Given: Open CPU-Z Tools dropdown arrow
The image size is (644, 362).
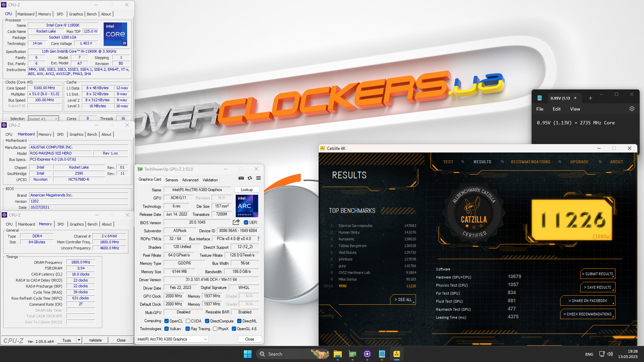Looking at the screenshot, I should tap(79, 340).
